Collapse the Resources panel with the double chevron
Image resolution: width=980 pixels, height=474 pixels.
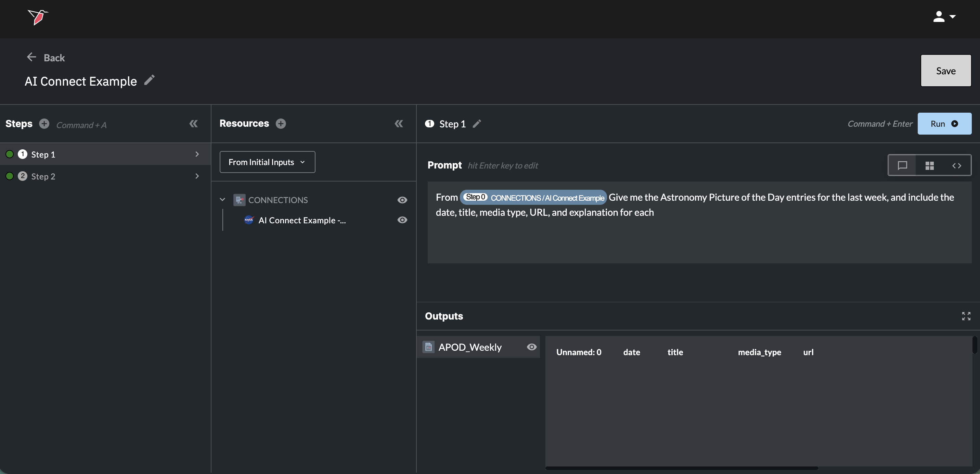tap(398, 123)
